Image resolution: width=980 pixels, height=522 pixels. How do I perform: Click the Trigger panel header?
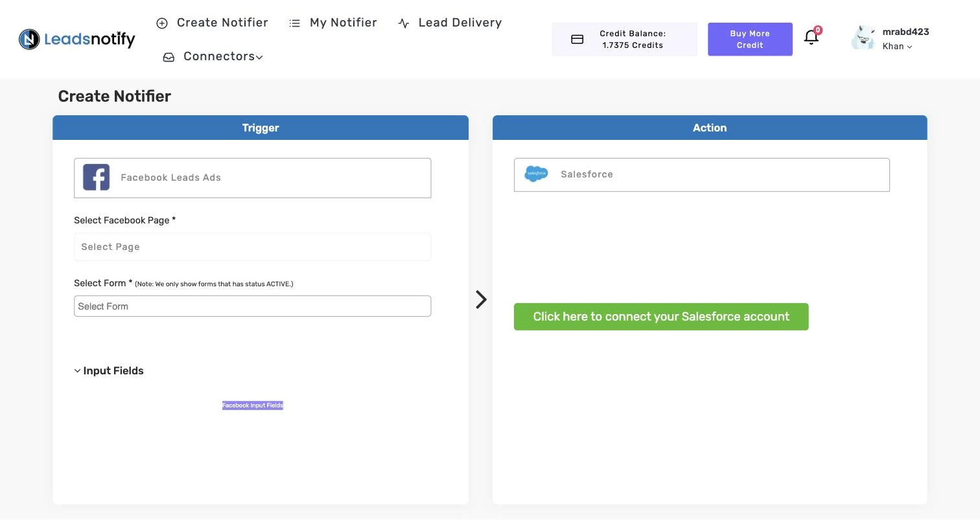pos(261,128)
